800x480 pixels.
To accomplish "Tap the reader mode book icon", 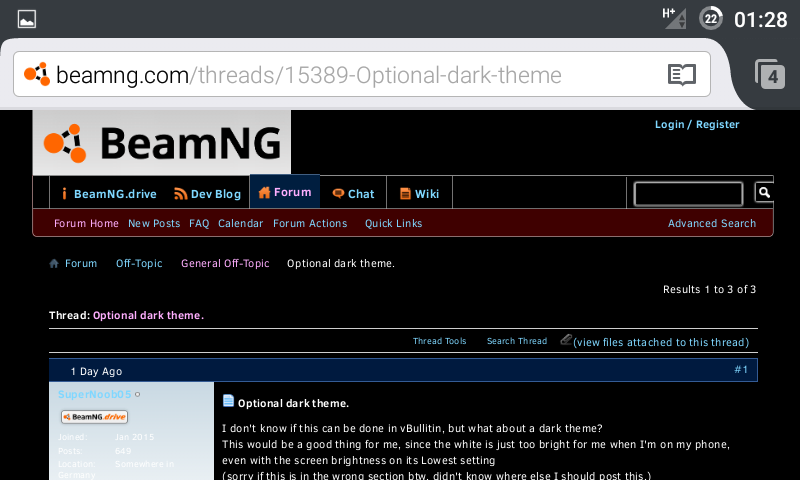I will [x=682, y=74].
